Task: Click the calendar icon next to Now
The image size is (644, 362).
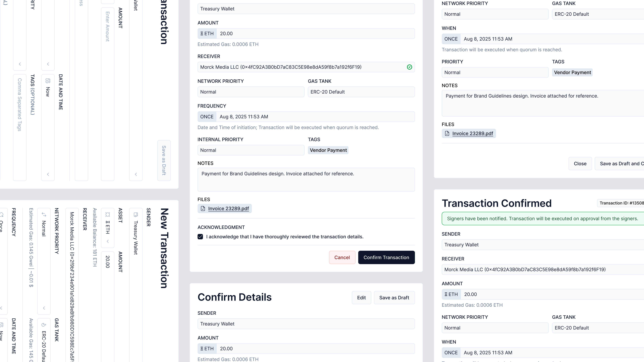Action: [48, 80]
